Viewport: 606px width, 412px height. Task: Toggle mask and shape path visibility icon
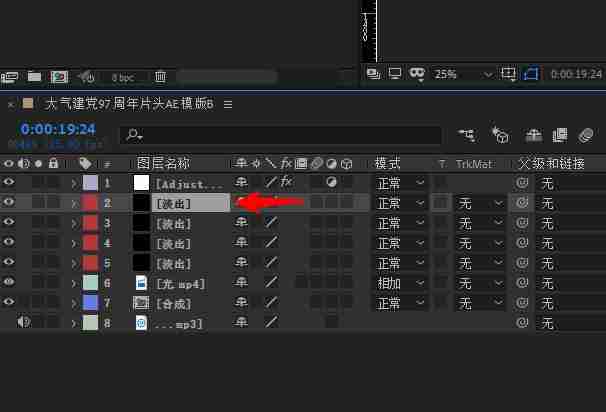click(x=417, y=73)
